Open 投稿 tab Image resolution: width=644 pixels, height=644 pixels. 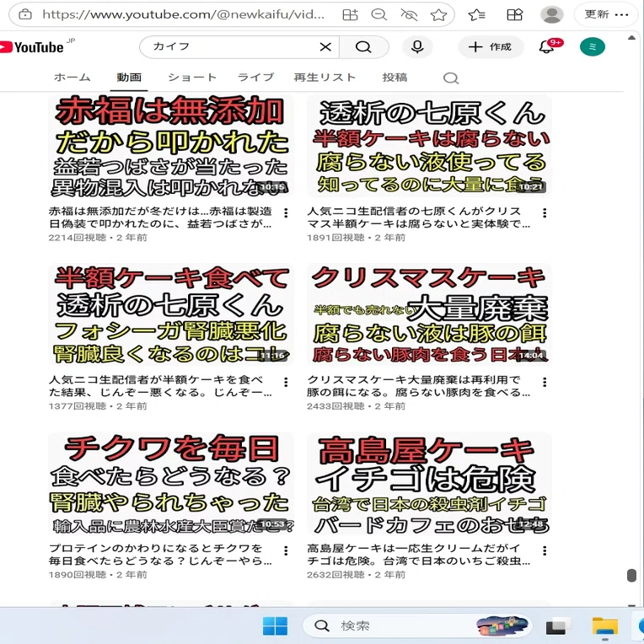(x=394, y=78)
